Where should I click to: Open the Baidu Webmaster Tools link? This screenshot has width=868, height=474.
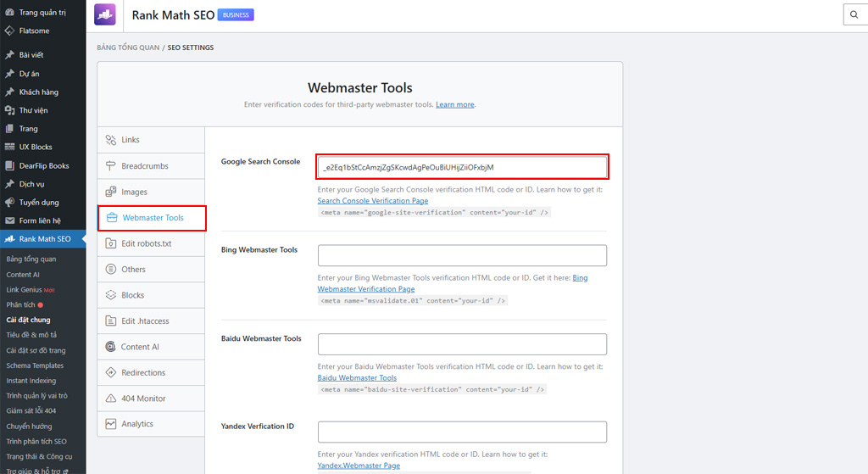(357, 377)
